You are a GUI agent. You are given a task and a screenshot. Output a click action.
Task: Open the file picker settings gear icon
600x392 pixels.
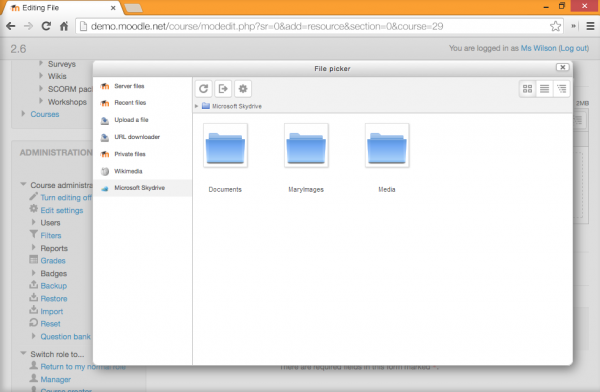point(243,89)
